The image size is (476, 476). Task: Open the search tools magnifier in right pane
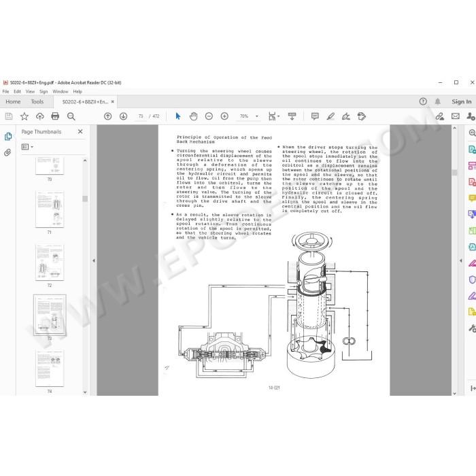pos(472,133)
